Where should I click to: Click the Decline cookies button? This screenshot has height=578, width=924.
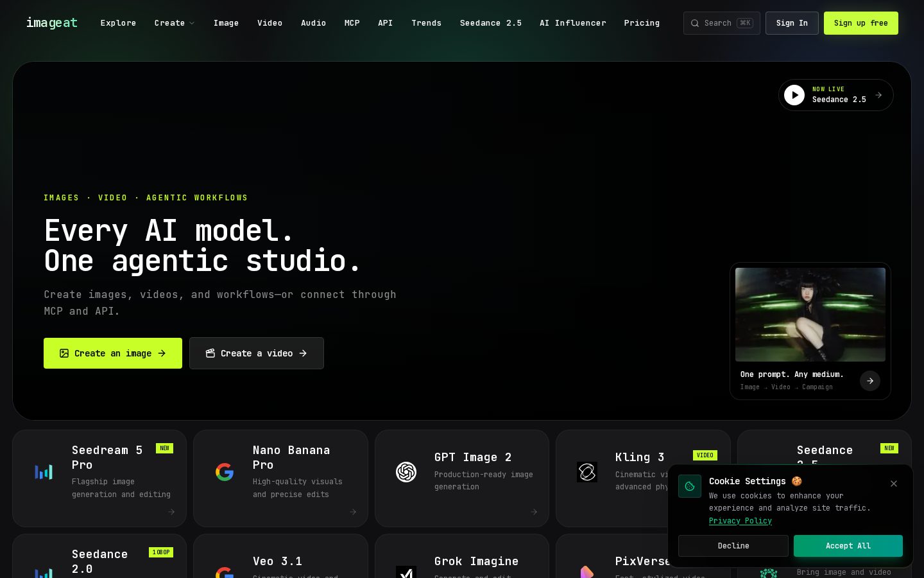click(x=733, y=546)
